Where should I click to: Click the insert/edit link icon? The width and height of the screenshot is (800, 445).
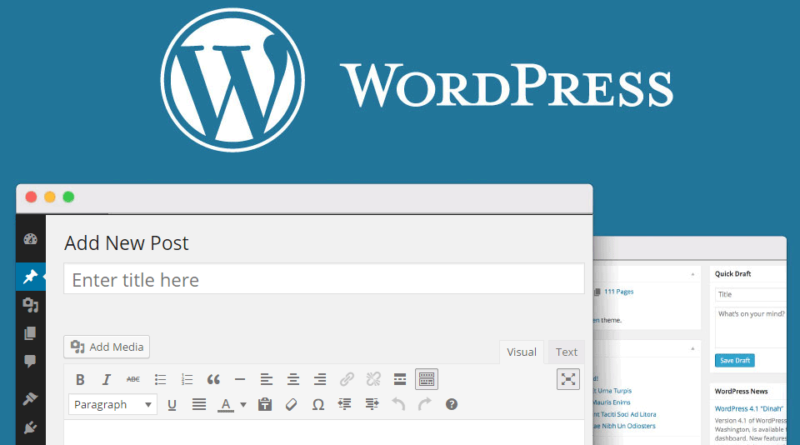347,379
